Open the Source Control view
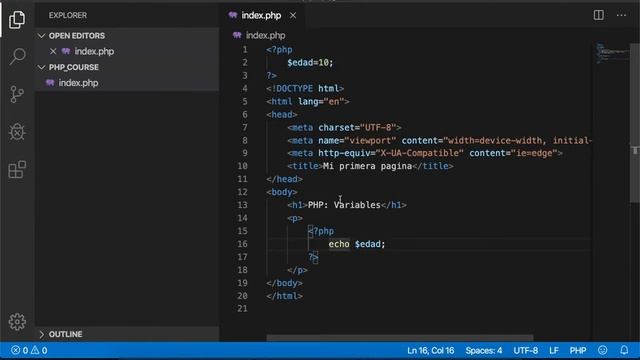640x360 pixels. point(17,94)
